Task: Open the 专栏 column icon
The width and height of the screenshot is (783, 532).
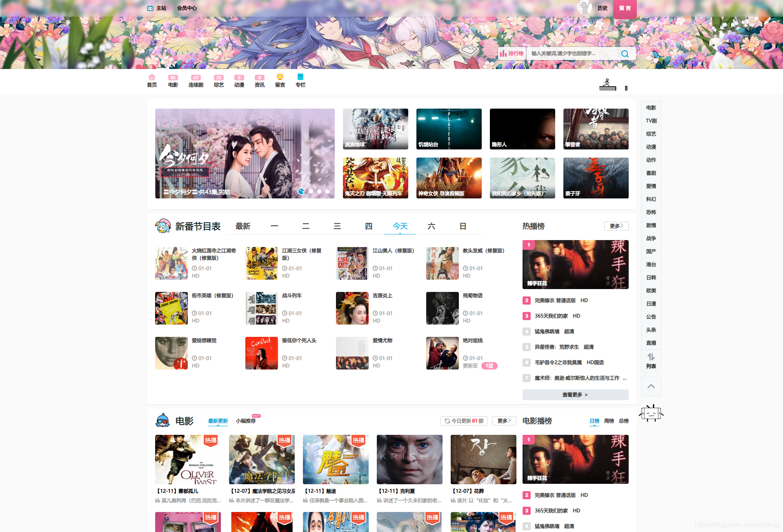Action: pyautogui.click(x=300, y=77)
